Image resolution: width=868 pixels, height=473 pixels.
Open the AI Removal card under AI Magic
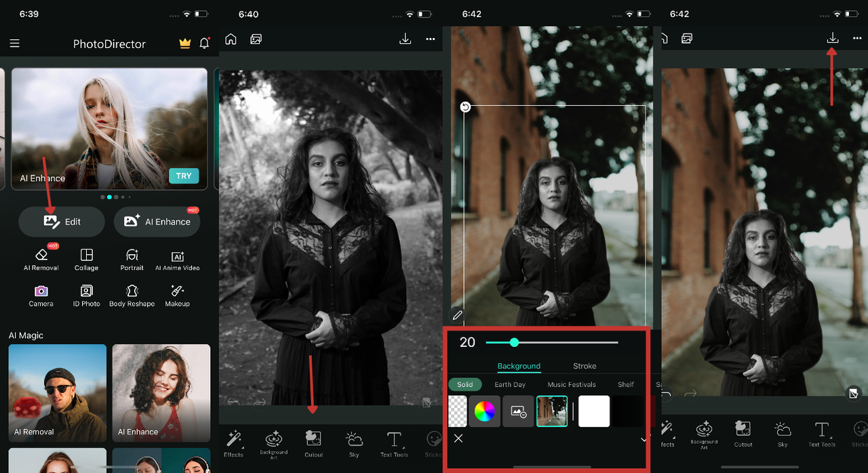[58, 393]
